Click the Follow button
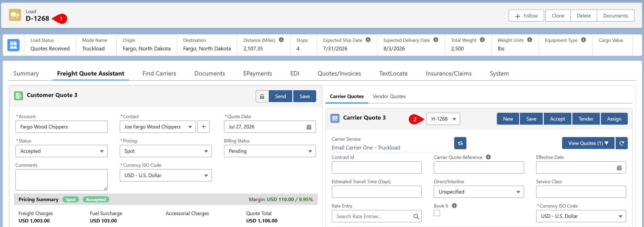Image resolution: width=644 pixels, height=227 pixels. click(x=526, y=16)
